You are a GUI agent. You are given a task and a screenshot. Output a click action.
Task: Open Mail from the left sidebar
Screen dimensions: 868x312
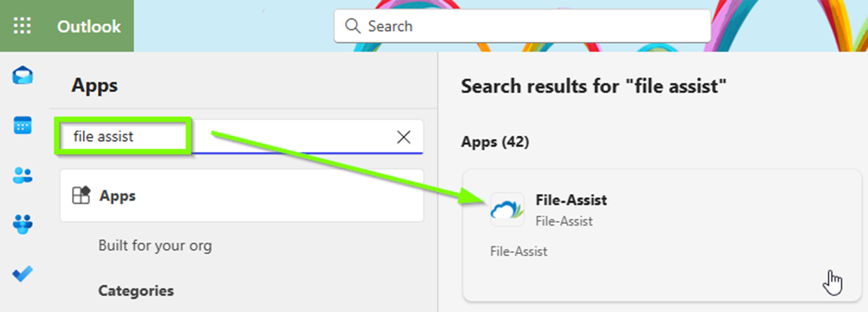point(23,76)
